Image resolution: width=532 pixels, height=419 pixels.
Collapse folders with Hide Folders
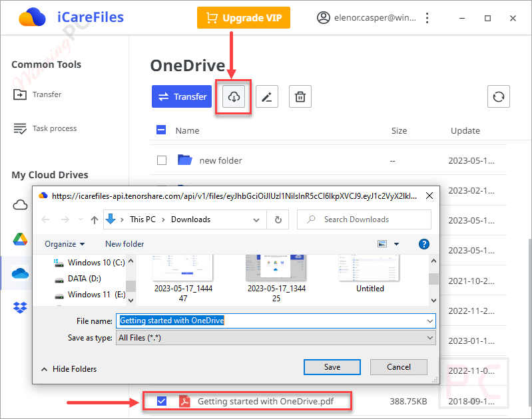69,369
